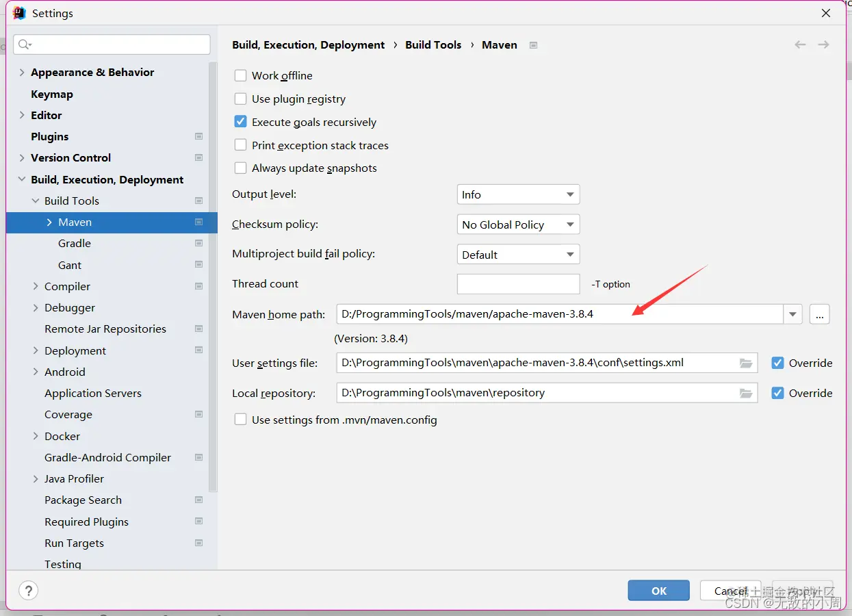Open Testing settings page
This screenshot has height=616, width=852.
pyautogui.click(x=63, y=564)
